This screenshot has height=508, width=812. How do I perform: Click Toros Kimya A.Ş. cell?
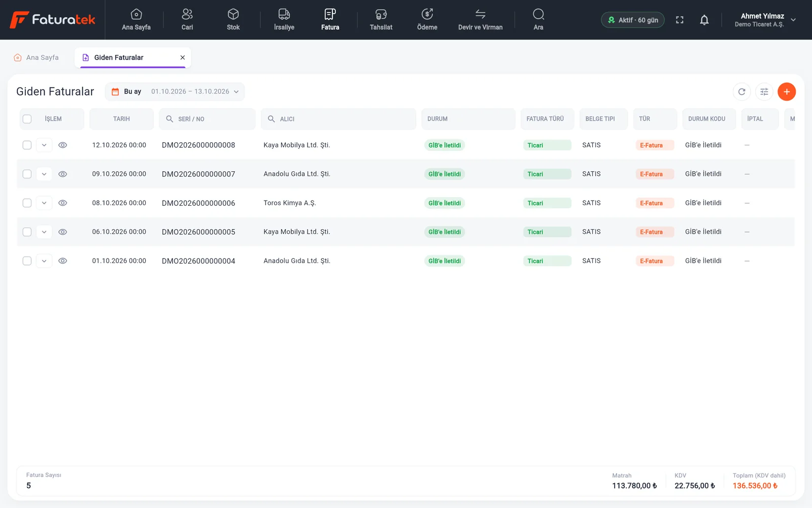pyautogui.click(x=290, y=203)
